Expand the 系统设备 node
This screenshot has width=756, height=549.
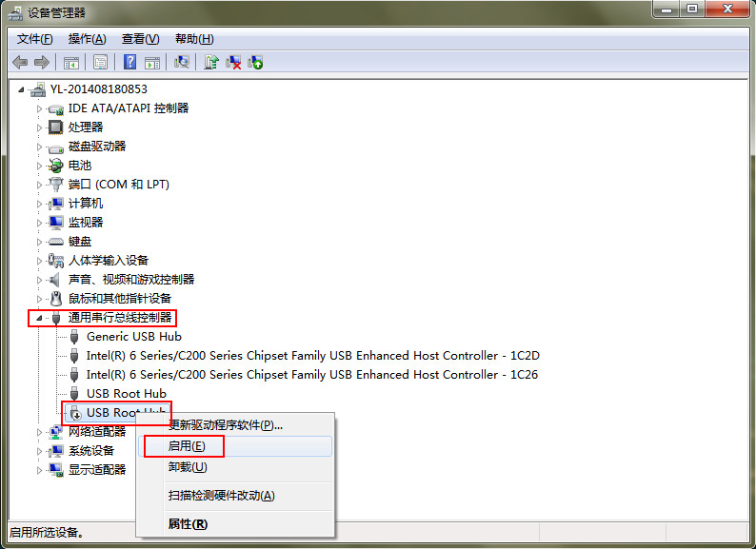pos(40,451)
